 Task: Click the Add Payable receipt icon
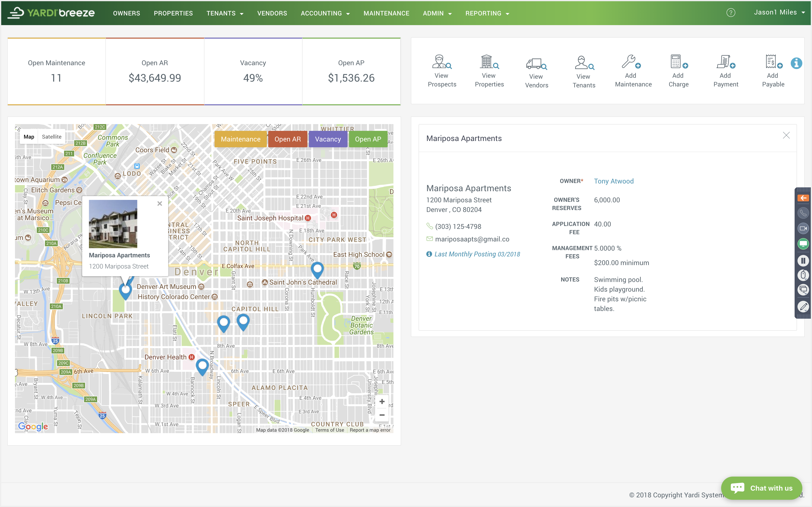pos(773,62)
